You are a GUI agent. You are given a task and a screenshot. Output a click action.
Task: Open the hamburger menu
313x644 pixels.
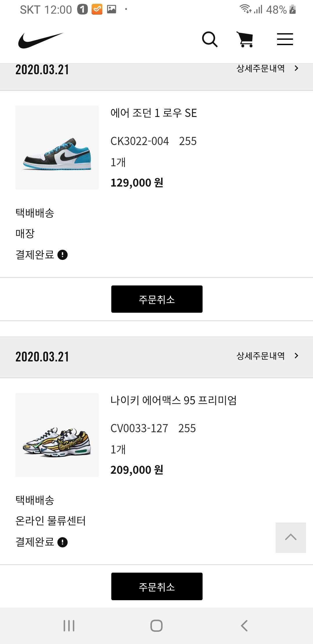tap(285, 39)
